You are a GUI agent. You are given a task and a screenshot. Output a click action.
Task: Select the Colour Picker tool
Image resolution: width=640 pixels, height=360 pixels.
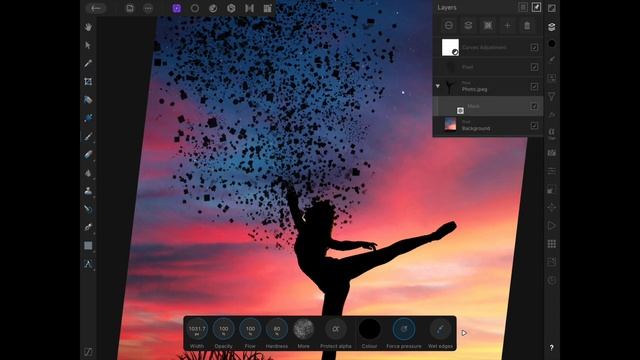pos(88,63)
